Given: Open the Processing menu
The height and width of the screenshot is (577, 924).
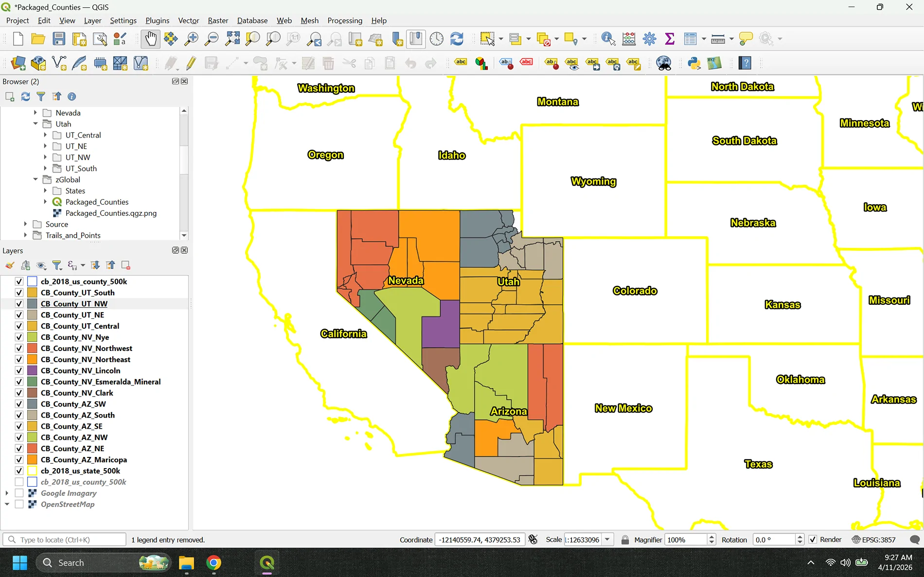Looking at the screenshot, I should [x=345, y=20].
